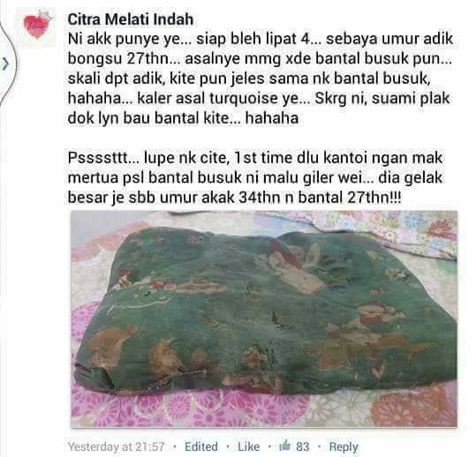
Task: Expand the side panel chevron arrow
Action: click(x=4, y=64)
